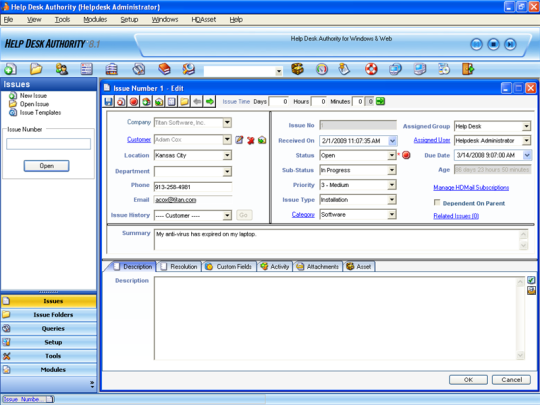Viewport: 540px width, 405px height.
Task: Expand the Status dropdown
Action: point(392,155)
